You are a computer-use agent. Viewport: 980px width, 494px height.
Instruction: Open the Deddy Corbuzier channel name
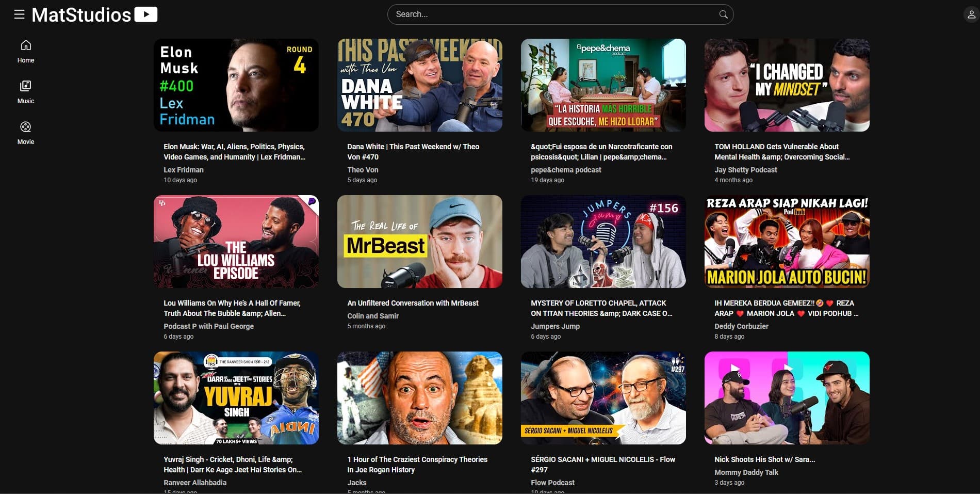coord(741,326)
